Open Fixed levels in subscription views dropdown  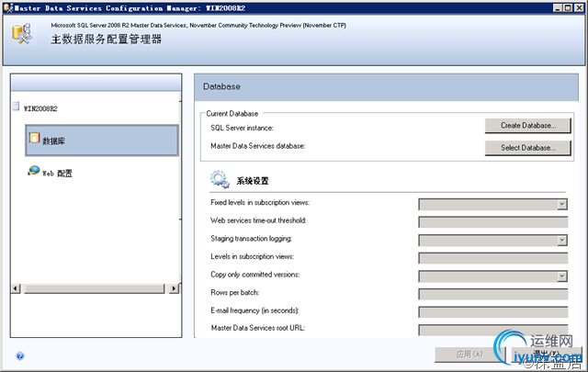[x=561, y=204]
